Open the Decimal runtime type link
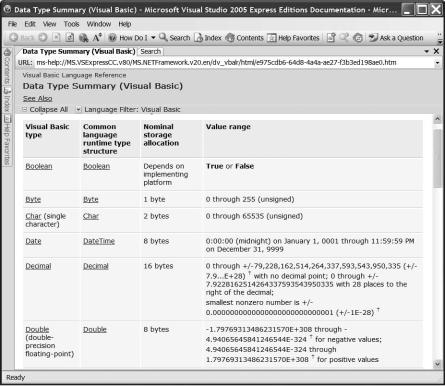Image resolution: width=445 pixels, height=386 pixels. [96, 266]
